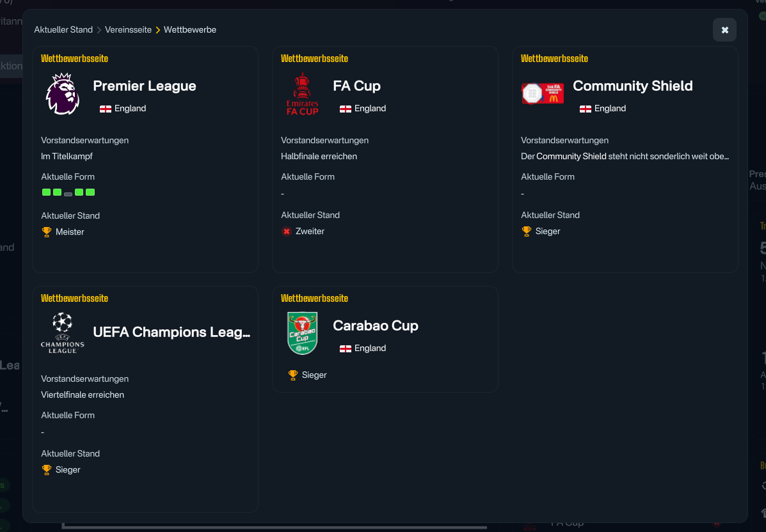766x532 pixels.
Task: Click the Carabao Cup Sieger trophy icon
Action: [x=293, y=375]
